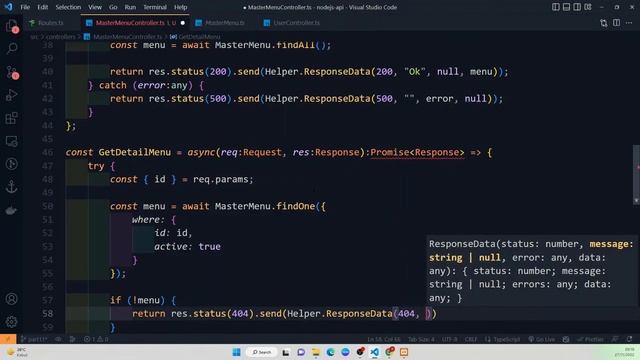This screenshot has height=360, width=640.
Task: Click the vertical scrollbar of the editor
Action: click(636, 174)
